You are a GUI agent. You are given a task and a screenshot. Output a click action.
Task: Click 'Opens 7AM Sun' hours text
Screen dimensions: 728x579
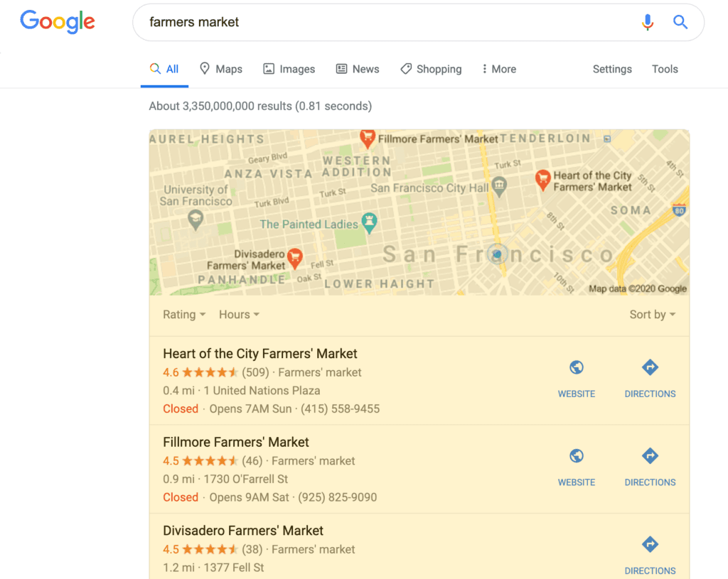pos(250,408)
